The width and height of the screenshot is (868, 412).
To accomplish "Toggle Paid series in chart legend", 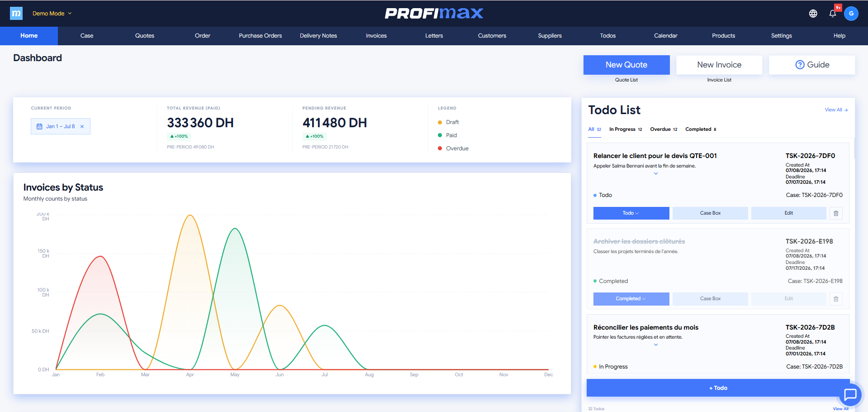I will (x=447, y=135).
